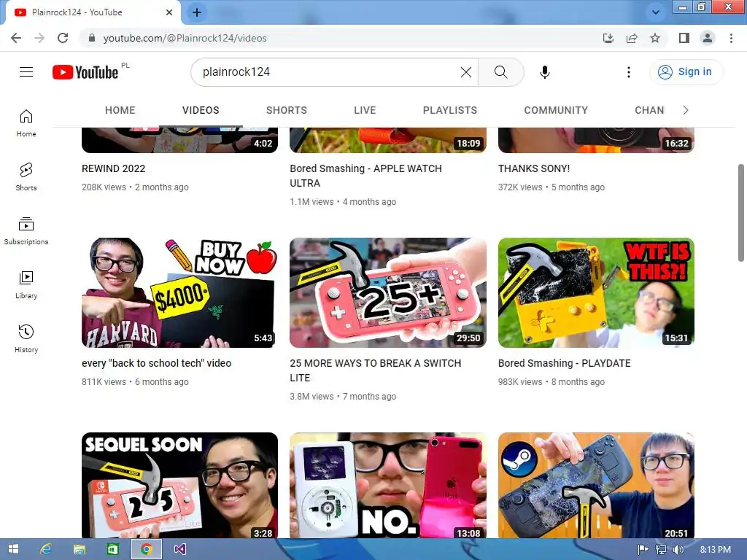Viewport: 747px width, 560px height.
Task: Open Shorts from the sidebar
Action: pyautogui.click(x=26, y=176)
